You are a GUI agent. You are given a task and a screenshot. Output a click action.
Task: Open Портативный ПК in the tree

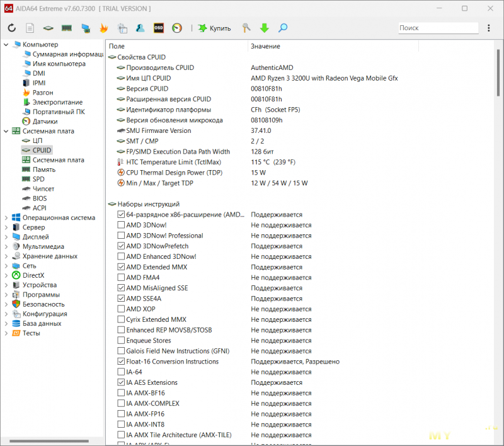point(59,112)
